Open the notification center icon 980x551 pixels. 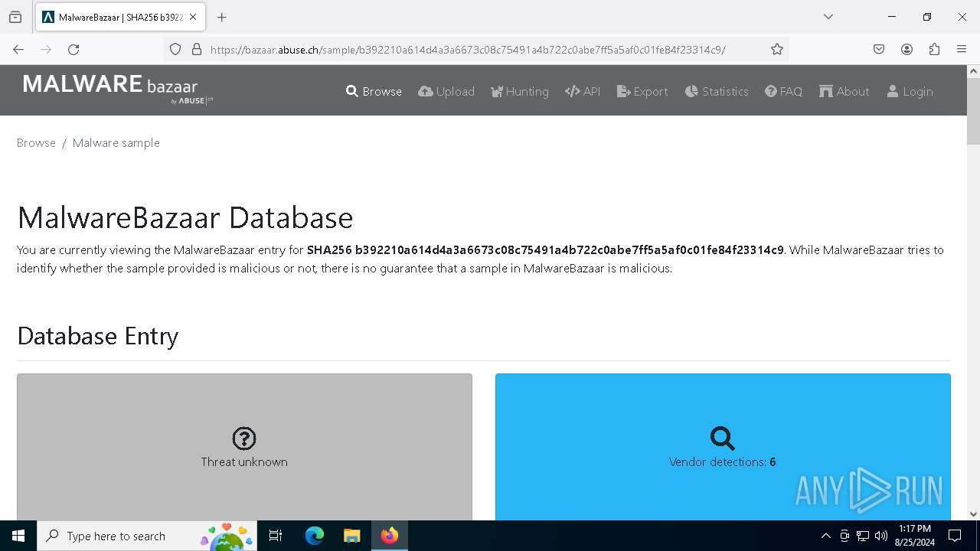point(955,536)
